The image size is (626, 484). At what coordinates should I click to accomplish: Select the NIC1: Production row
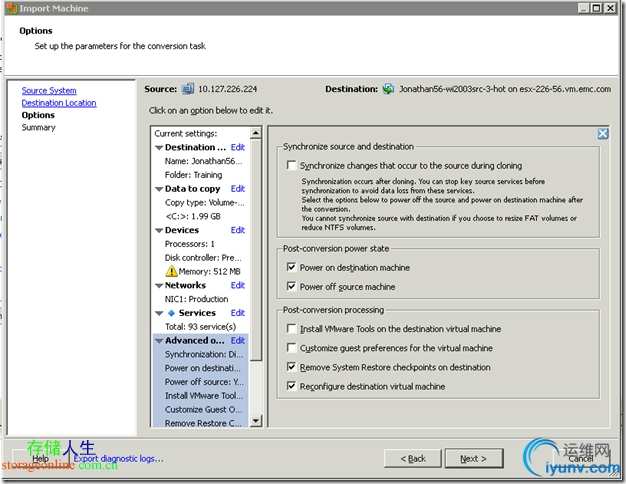click(196, 299)
